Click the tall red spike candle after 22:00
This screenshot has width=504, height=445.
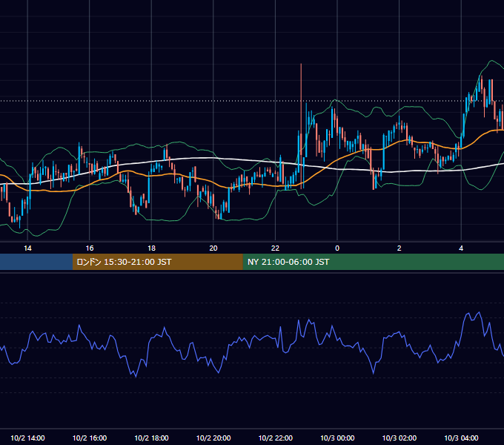(x=301, y=126)
